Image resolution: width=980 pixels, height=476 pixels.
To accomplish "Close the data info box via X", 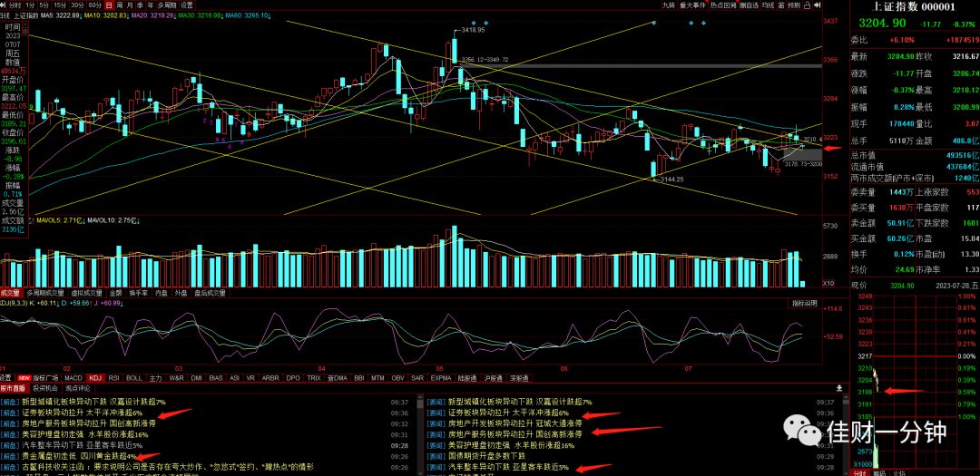I will 25,24.
